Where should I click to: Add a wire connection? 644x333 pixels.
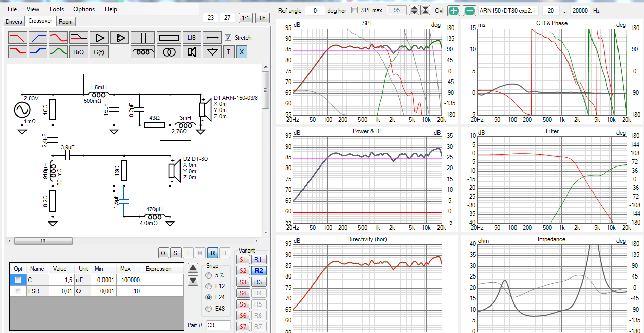tap(212, 37)
